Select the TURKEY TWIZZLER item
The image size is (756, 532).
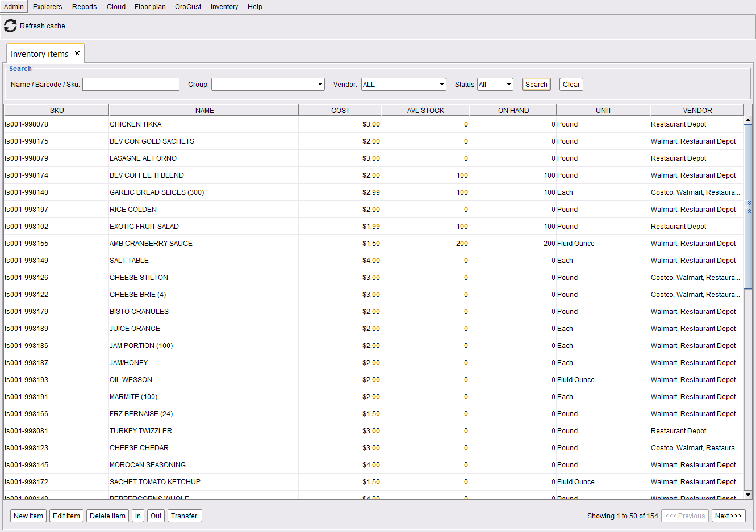click(x=374, y=431)
